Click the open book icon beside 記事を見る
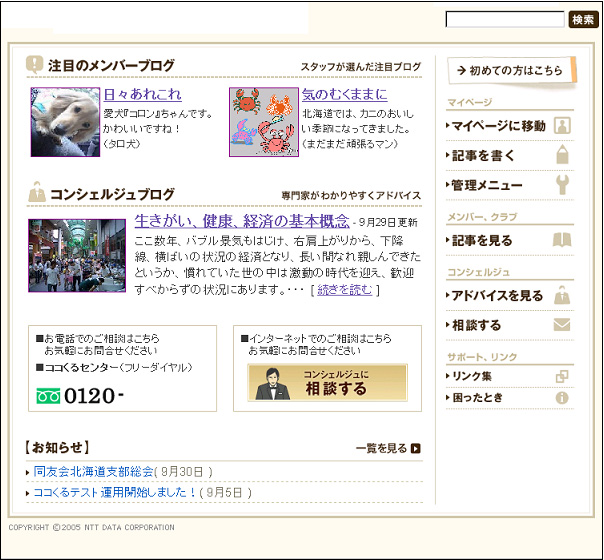604x560 pixels. pyautogui.click(x=562, y=240)
